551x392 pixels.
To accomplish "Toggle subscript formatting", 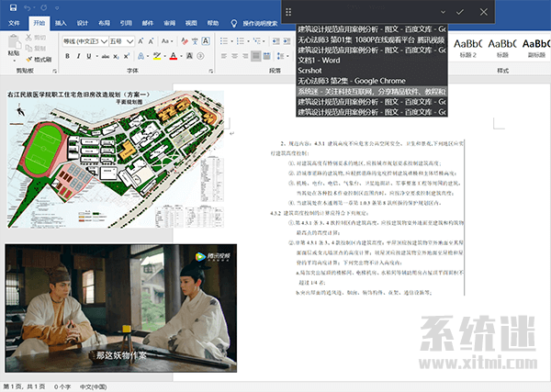I will pos(116,56).
